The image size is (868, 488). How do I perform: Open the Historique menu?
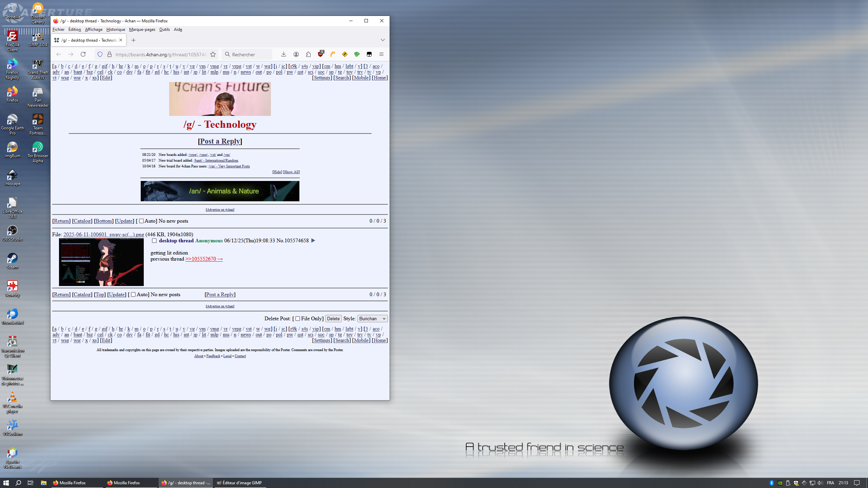[x=116, y=29]
